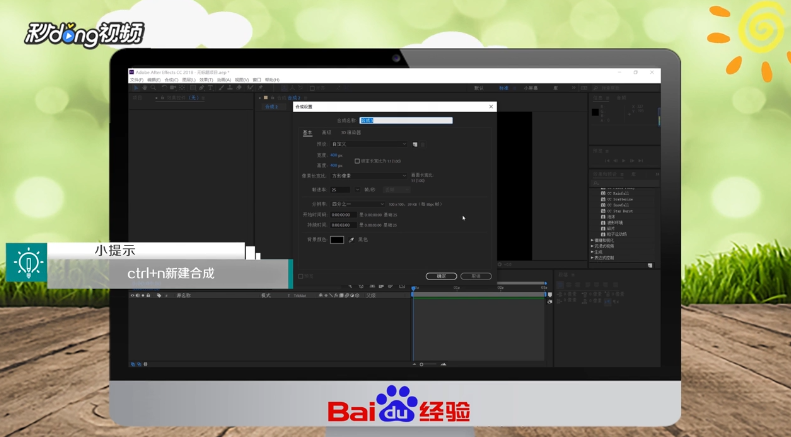The width and height of the screenshot is (791, 437).
Task: Click the CC Rainfall effect icon
Action: [x=603, y=193]
